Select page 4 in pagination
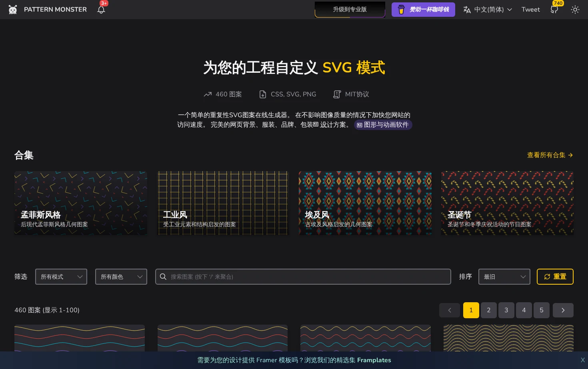 coord(524,310)
